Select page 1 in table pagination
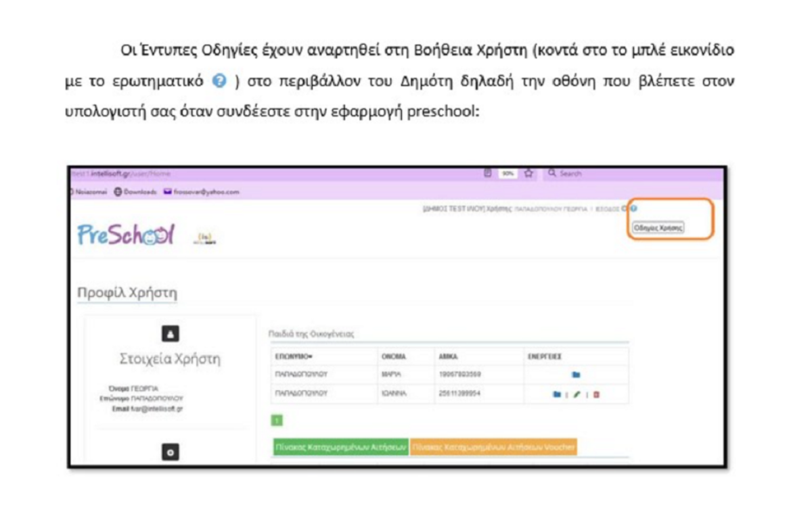The image size is (812, 520). 277,421
